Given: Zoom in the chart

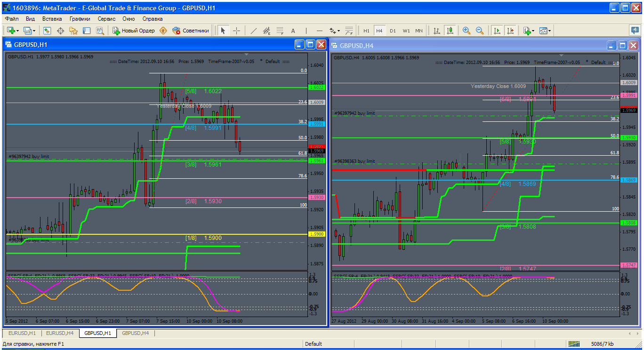Looking at the screenshot, I should pyautogui.click(x=467, y=31).
